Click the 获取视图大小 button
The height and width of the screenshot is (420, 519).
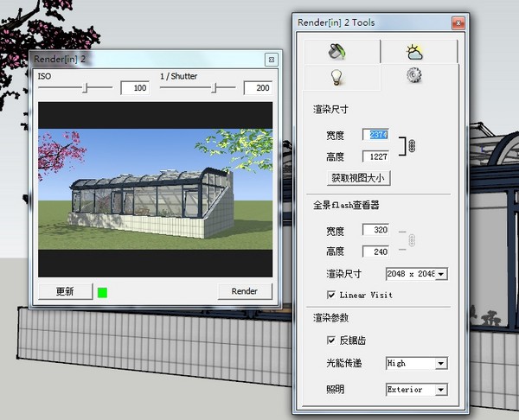(x=358, y=178)
